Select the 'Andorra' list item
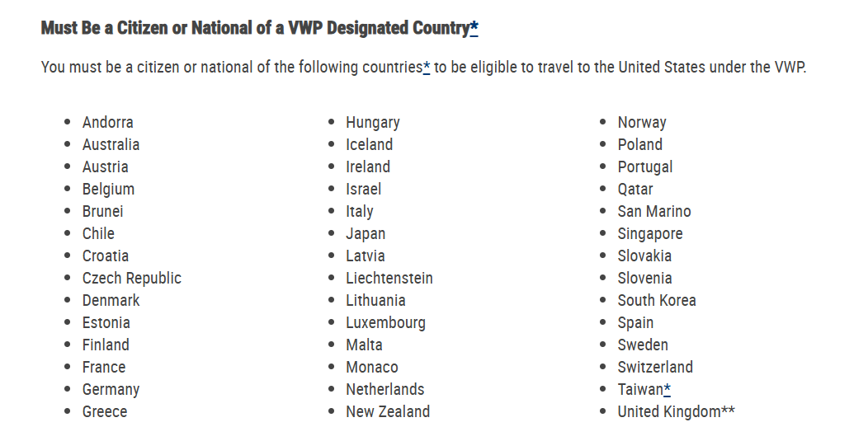Viewport: 868px width, 441px height. coord(107,122)
